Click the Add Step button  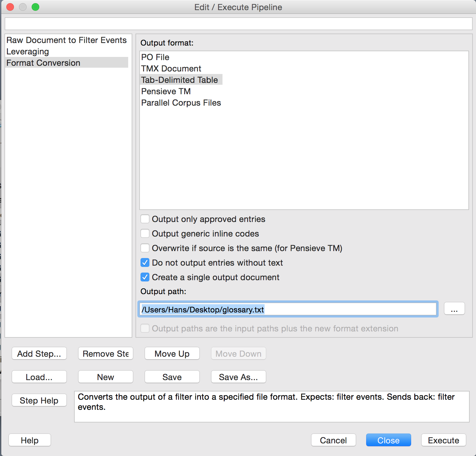click(39, 354)
